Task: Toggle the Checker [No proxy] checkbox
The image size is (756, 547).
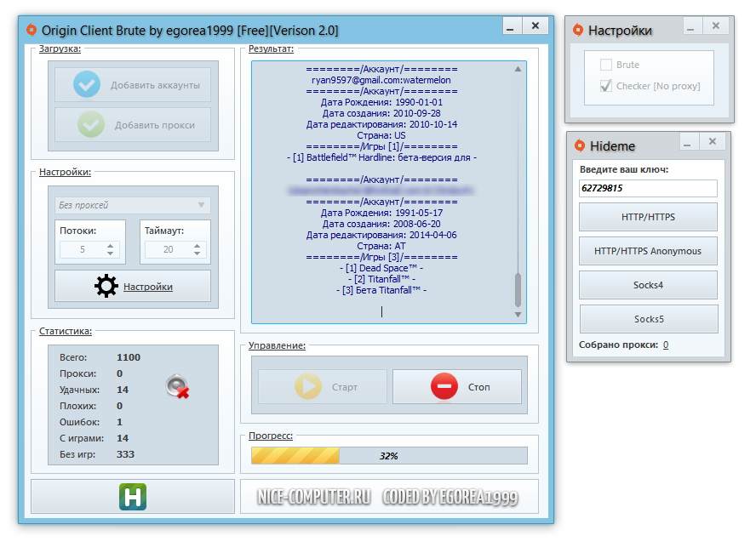Action: 606,86
